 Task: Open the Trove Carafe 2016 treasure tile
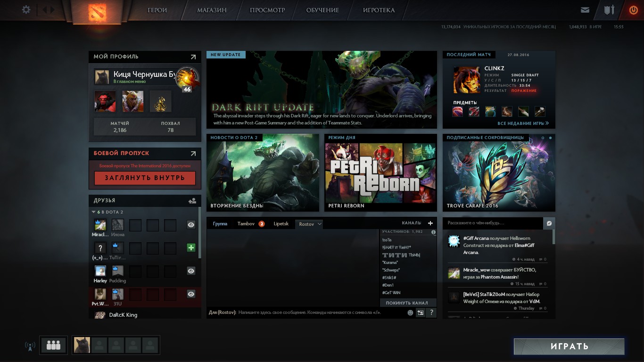(x=499, y=173)
